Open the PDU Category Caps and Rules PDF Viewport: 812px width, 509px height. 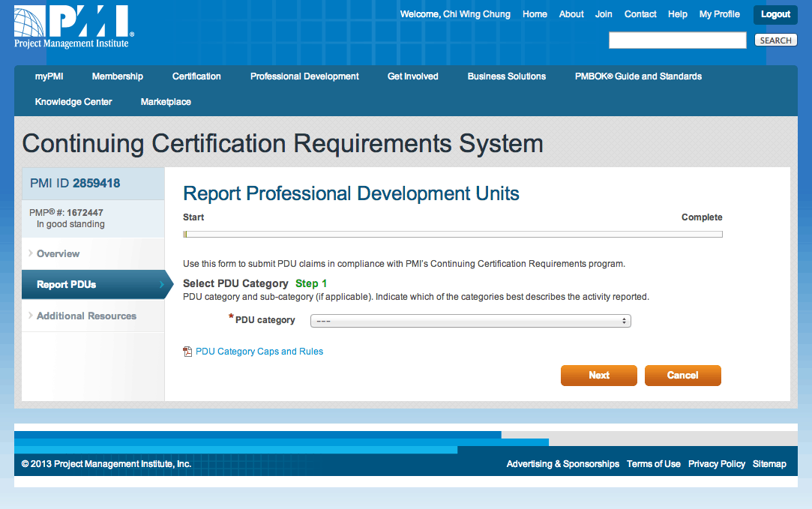coord(259,351)
